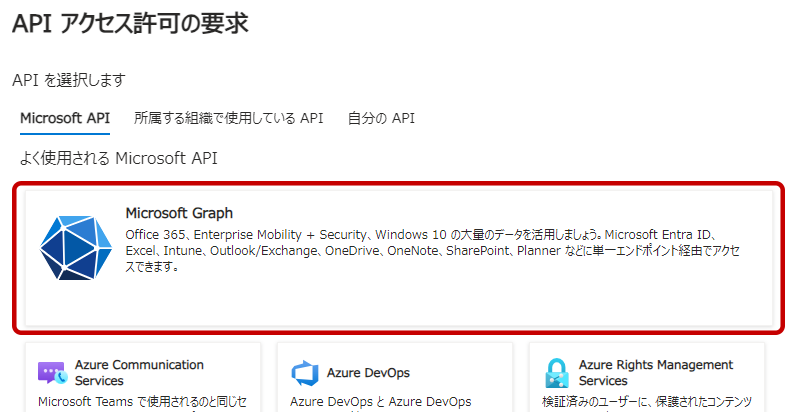
Task: Click the description text under Azure DevOps
Action: coord(380,403)
